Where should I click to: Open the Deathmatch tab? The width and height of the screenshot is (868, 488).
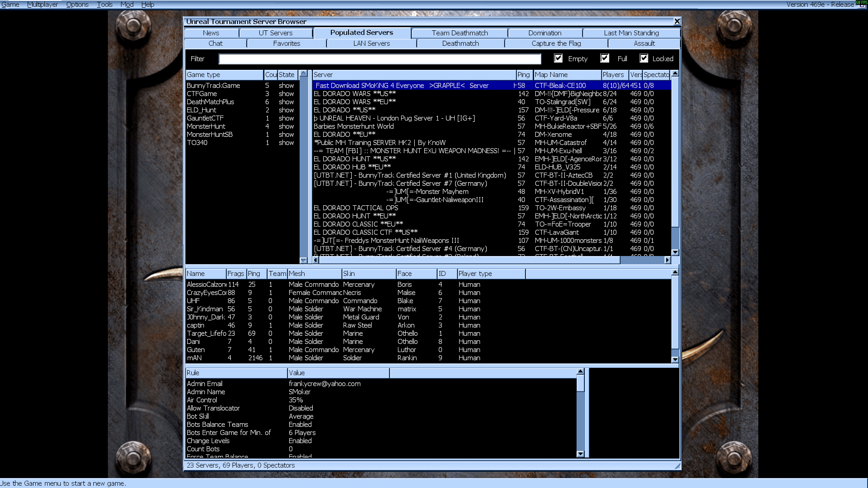coord(461,43)
